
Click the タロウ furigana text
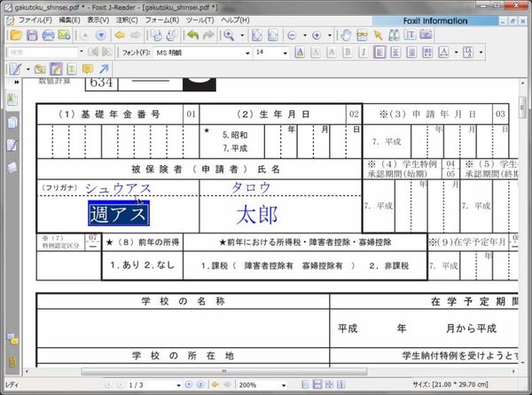[251, 187]
